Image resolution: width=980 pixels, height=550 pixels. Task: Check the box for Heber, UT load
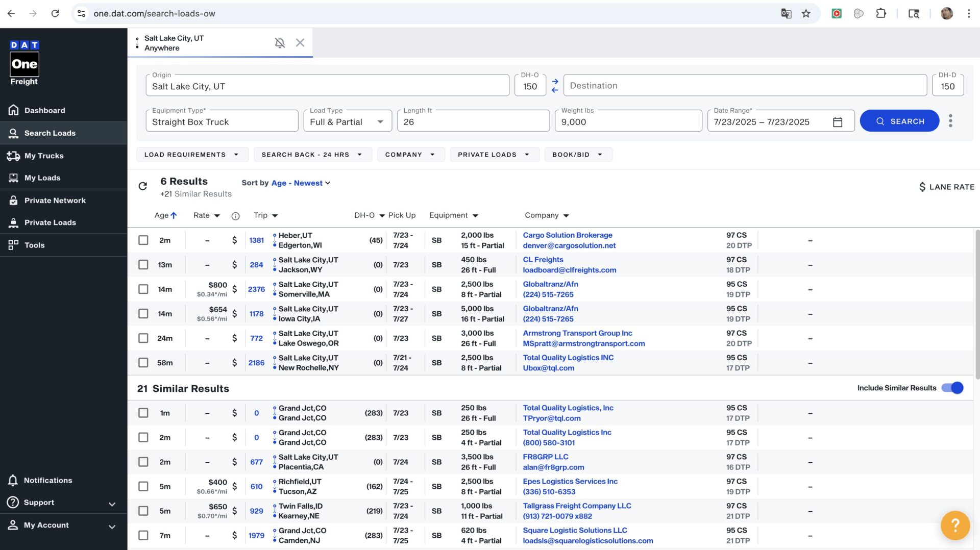point(143,240)
